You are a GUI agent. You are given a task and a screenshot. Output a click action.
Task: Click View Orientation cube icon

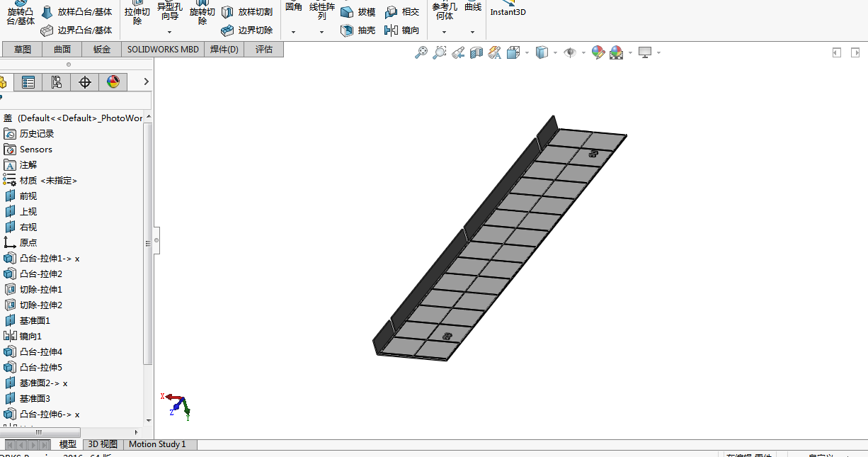tap(513, 52)
